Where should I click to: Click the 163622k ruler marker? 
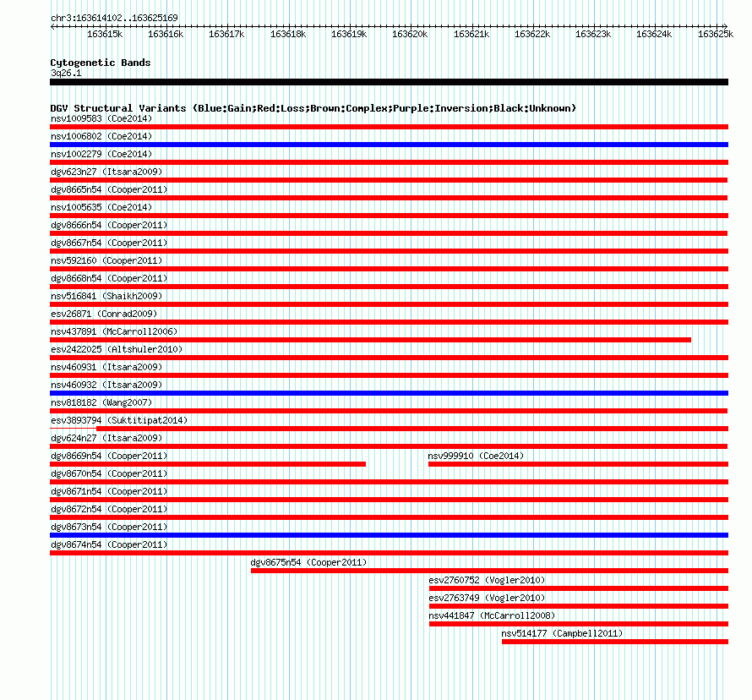pyautogui.click(x=531, y=34)
